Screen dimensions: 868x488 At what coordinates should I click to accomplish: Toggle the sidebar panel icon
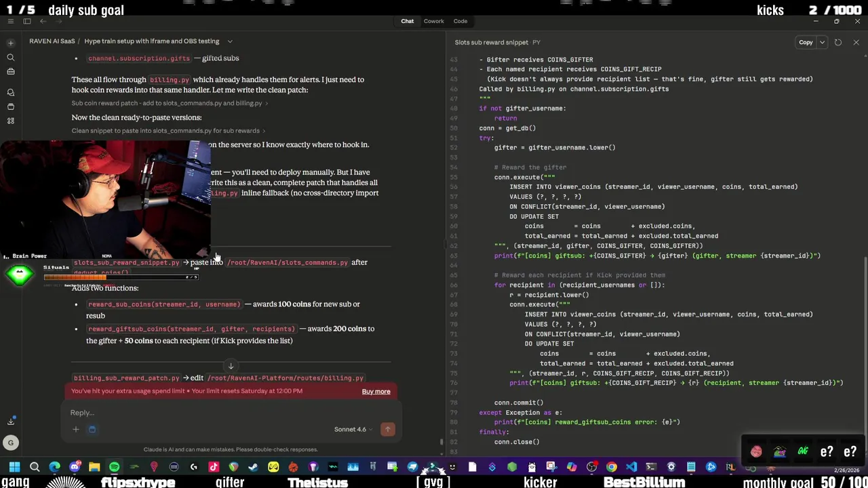click(27, 22)
